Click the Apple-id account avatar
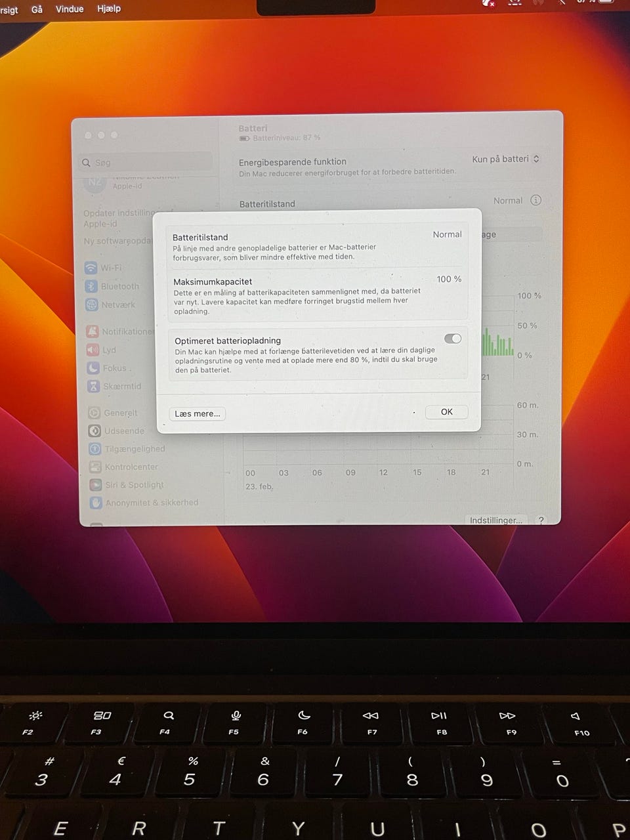The image size is (630, 840). point(95,182)
